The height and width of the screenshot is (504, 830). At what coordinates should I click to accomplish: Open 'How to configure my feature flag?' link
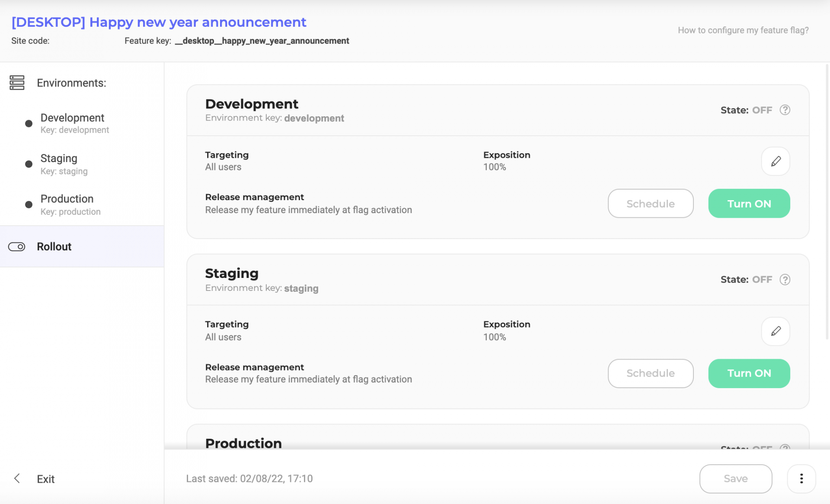point(743,30)
